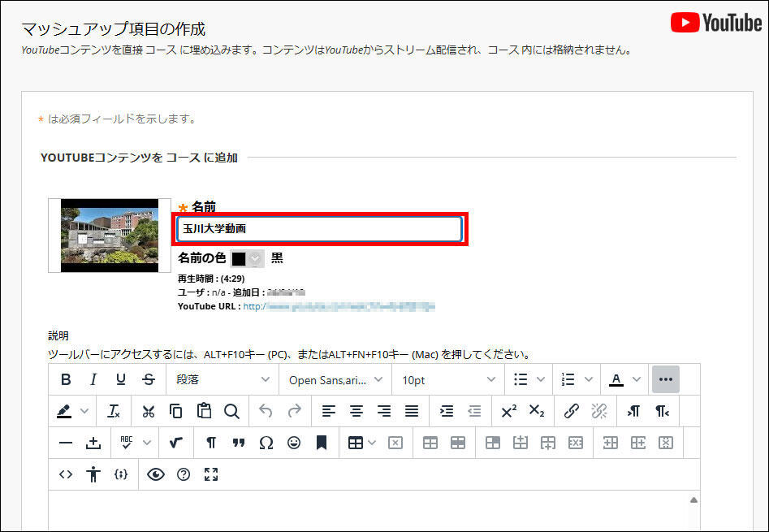The width and height of the screenshot is (769, 532).
Task: Open the 10pt font size dropdown
Action: point(448,379)
